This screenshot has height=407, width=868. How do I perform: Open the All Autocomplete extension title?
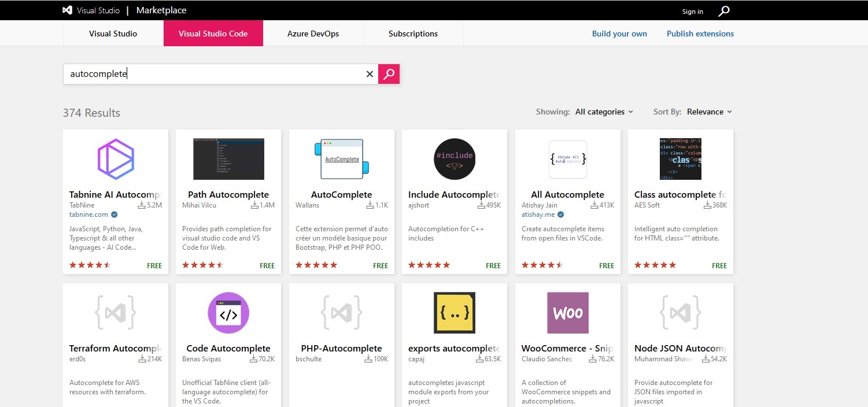point(568,195)
